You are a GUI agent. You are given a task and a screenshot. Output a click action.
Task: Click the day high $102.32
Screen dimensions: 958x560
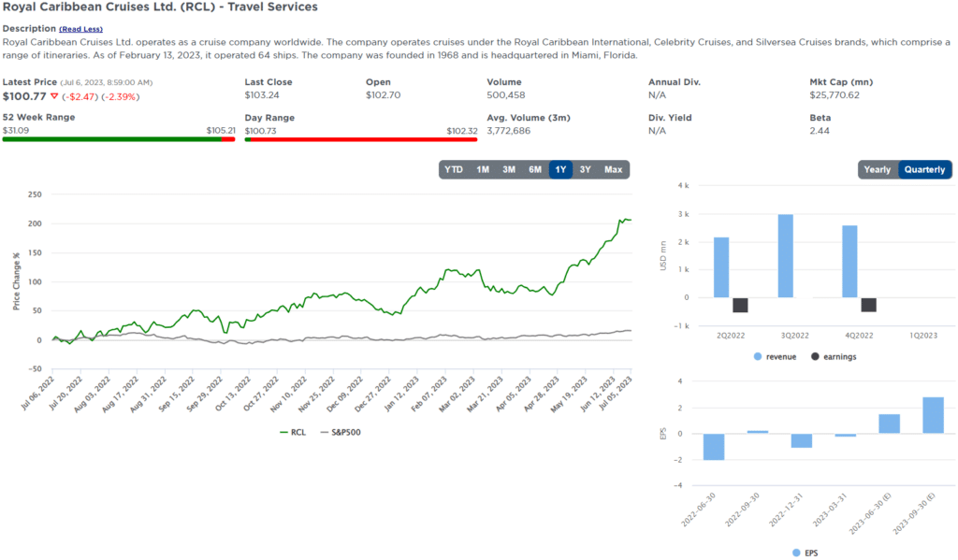point(462,131)
